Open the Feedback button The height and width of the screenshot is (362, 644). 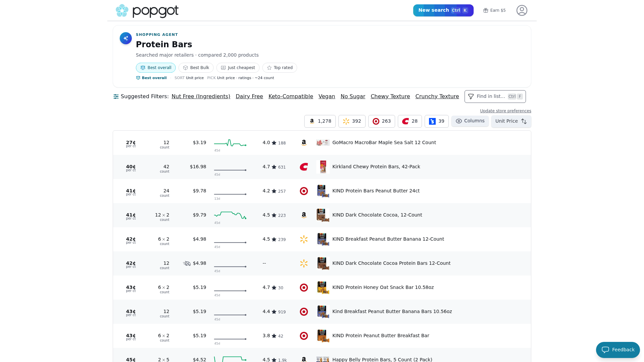618,350
